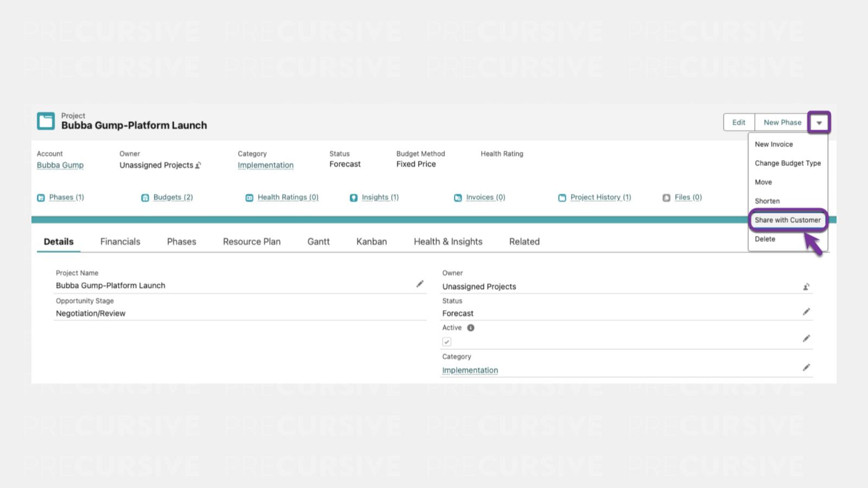The width and height of the screenshot is (868, 488).
Task: Toggle the Active checkbox
Action: (446, 342)
